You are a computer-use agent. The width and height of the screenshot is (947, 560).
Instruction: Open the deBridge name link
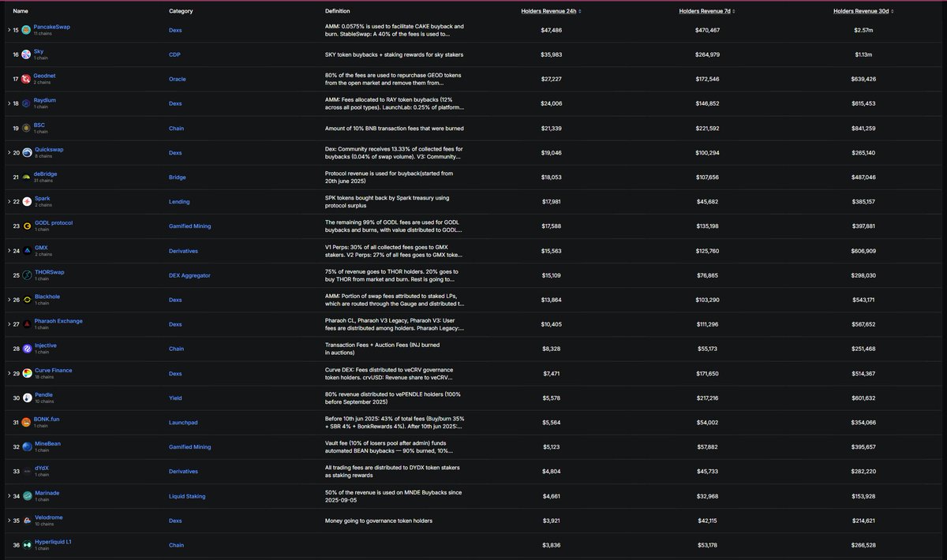click(x=46, y=174)
